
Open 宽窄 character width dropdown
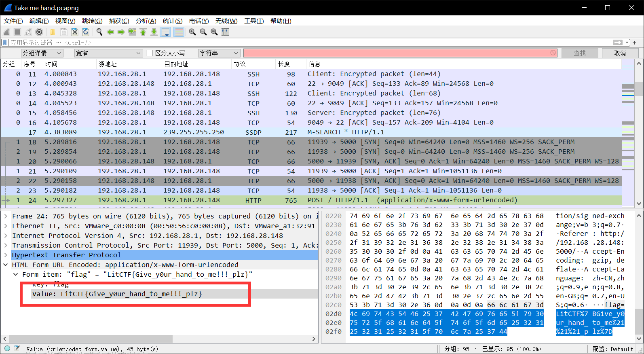coord(108,53)
